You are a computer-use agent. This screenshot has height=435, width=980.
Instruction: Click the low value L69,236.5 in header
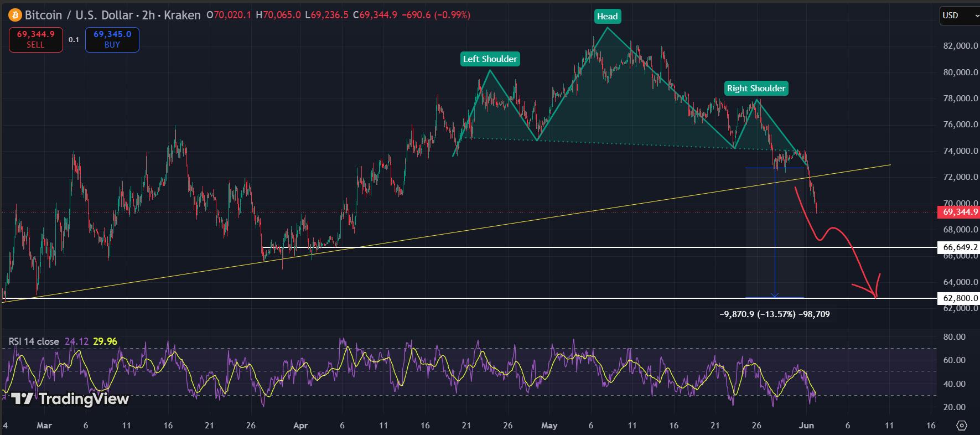tap(327, 15)
